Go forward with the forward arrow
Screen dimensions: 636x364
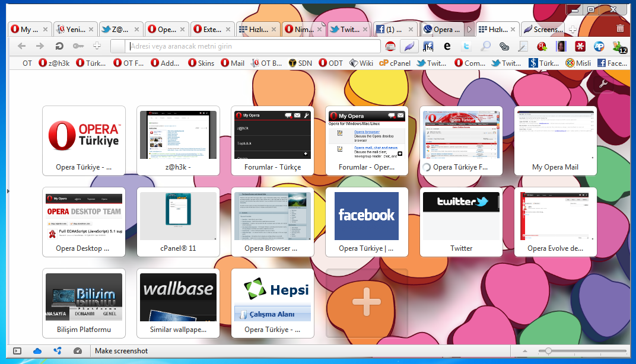tap(40, 46)
